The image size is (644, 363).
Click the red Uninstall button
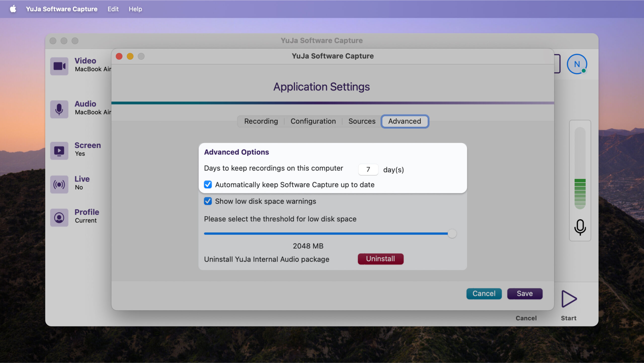tap(380, 259)
